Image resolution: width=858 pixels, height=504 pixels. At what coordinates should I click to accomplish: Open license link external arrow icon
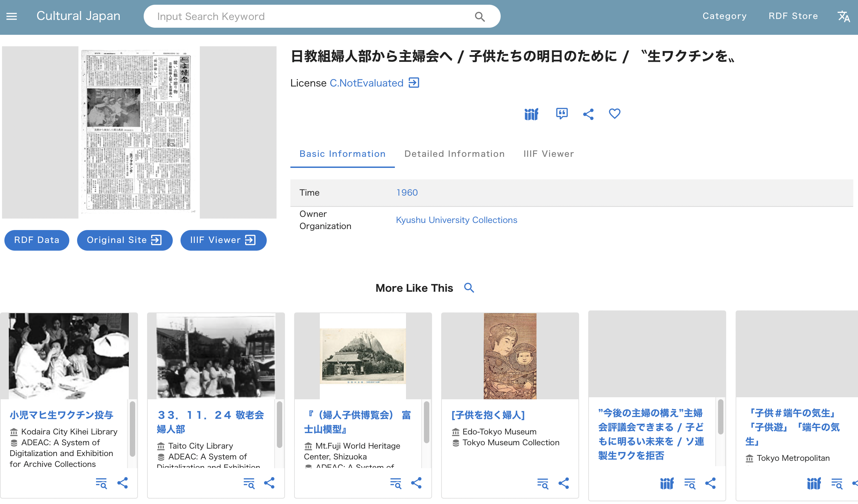(414, 83)
